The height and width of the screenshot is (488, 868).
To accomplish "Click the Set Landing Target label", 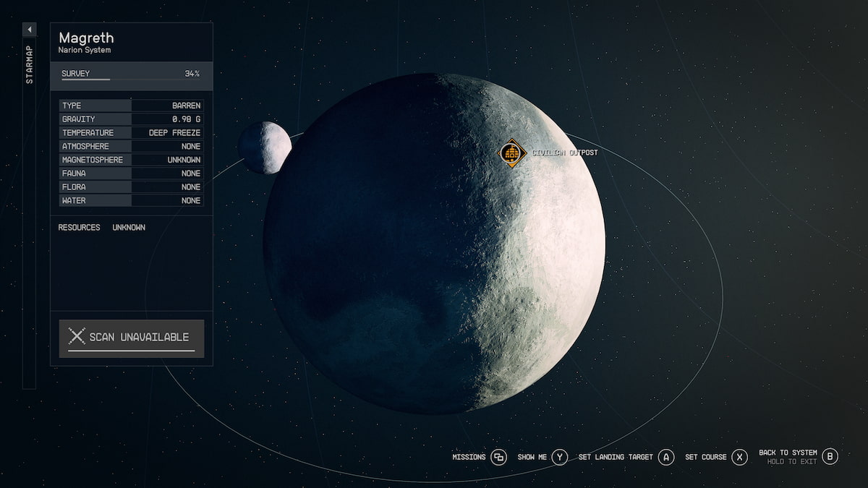I will [616, 457].
